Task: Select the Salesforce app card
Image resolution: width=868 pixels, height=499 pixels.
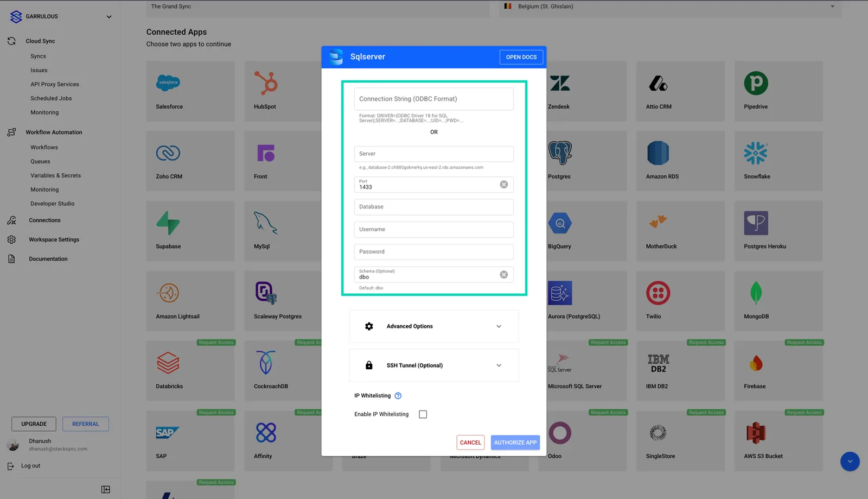Action: 190,91
